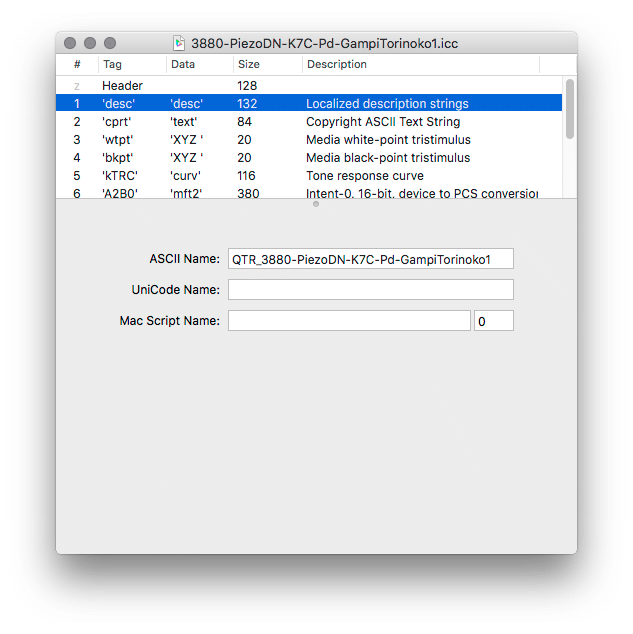Click the Mac Script Name text field
The height and width of the screenshot is (634, 633).
(349, 321)
